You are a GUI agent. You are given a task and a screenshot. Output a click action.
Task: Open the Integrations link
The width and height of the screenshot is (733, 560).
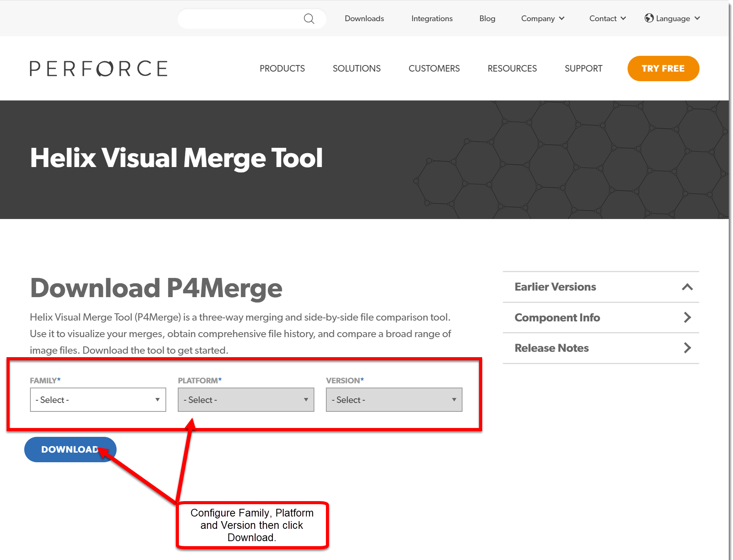(432, 18)
